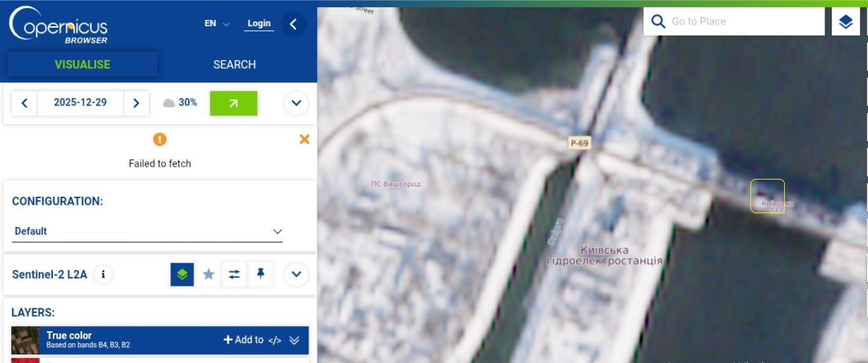Expand the date panel options chevron
The width and height of the screenshot is (868, 363).
296,103
